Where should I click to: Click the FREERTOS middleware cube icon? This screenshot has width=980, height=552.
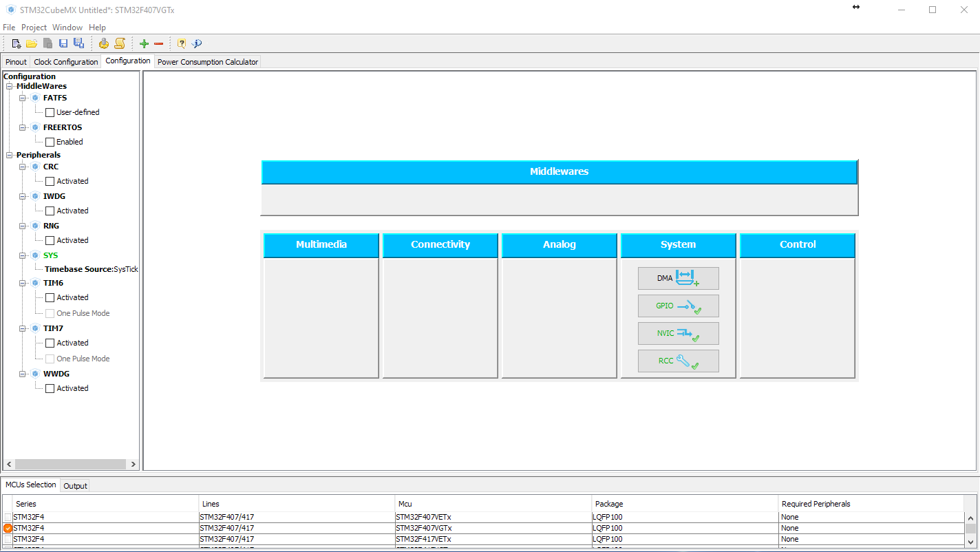coord(35,127)
